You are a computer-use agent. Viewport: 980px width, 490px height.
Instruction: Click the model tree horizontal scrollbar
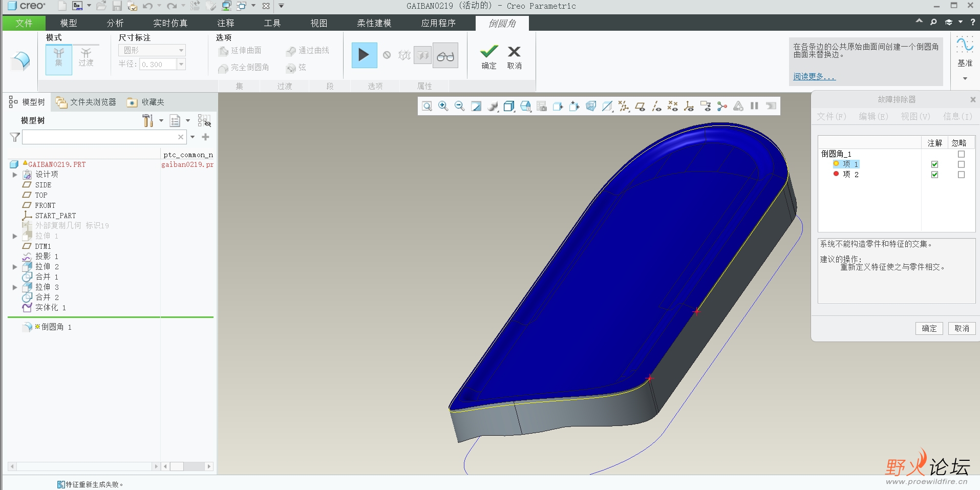(x=84, y=466)
